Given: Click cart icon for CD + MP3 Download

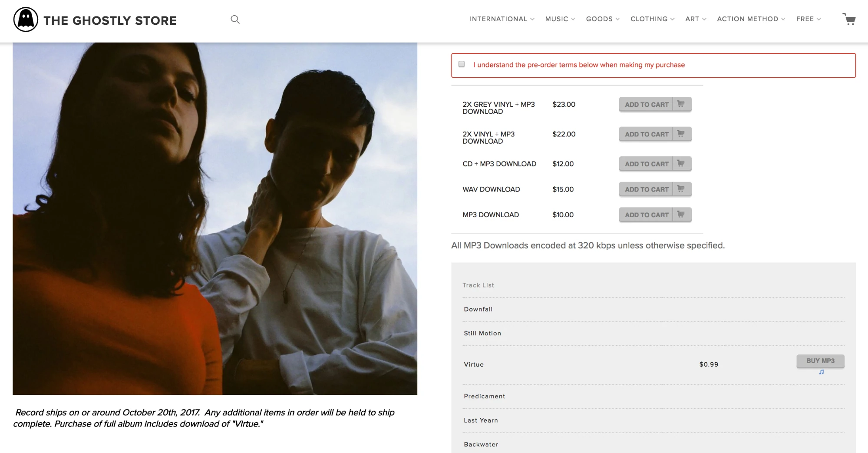Looking at the screenshot, I should 681,164.
